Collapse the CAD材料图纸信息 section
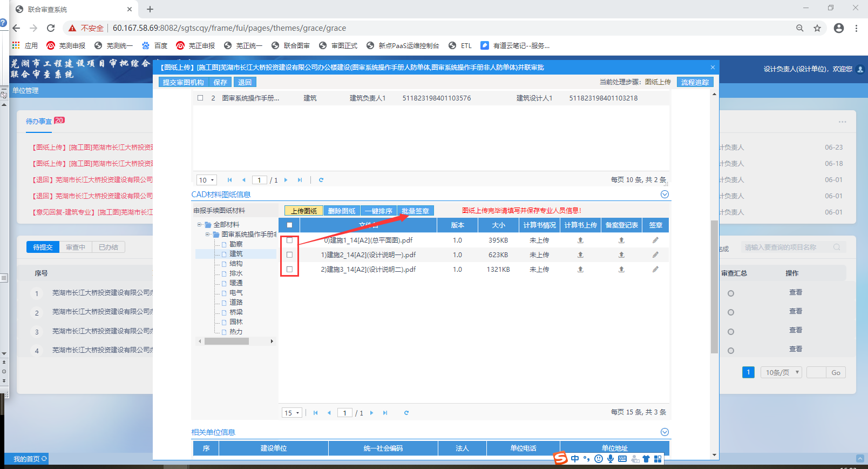Screen dimensions: 868x469 pyautogui.click(x=664, y=195)
